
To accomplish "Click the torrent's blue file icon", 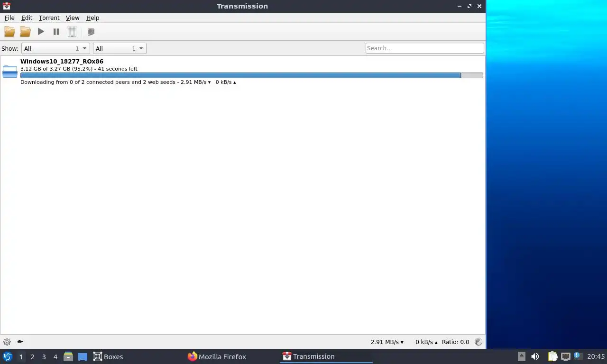I will tap(10, 72).
